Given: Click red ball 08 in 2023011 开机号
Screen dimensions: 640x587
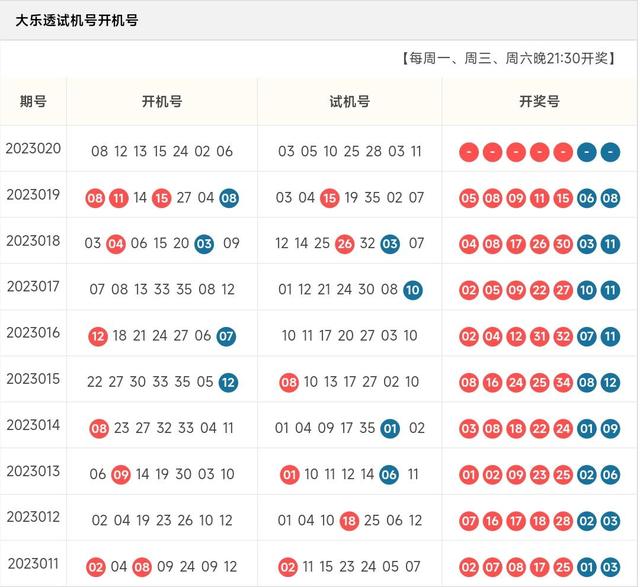Looking at the screenshot, I should 142,567.
